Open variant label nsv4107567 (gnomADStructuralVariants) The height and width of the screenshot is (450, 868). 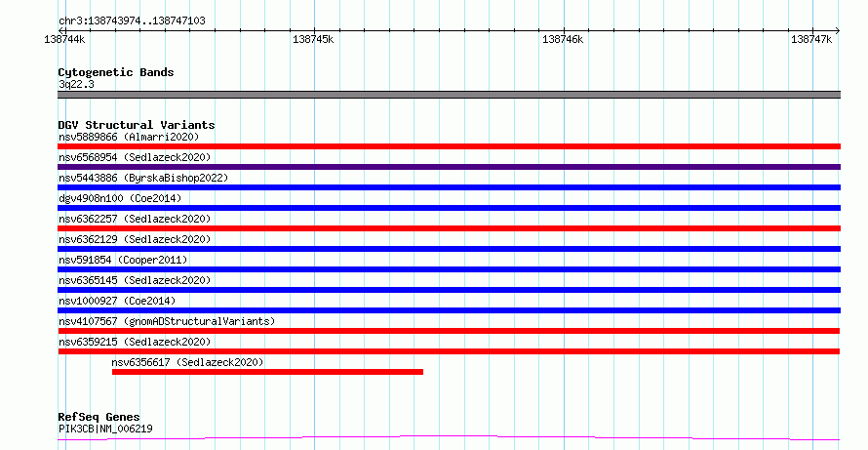click(167, 321)
